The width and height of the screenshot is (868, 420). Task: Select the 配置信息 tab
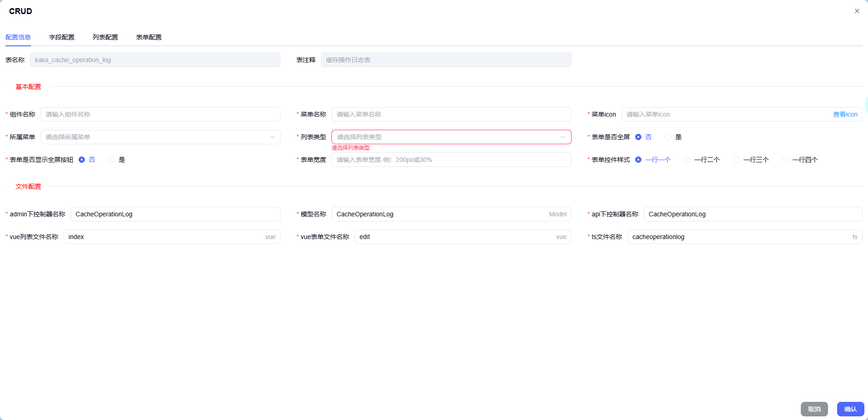coord(18,37)
